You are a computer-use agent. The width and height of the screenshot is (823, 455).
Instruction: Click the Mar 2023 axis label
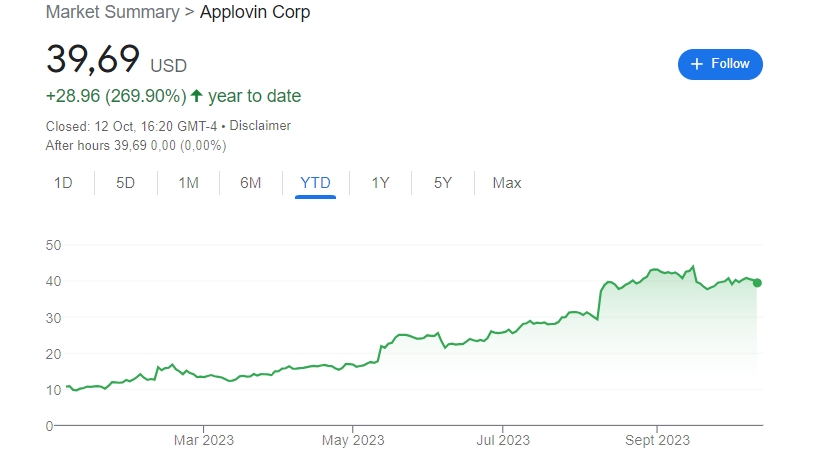coord(202,439)
